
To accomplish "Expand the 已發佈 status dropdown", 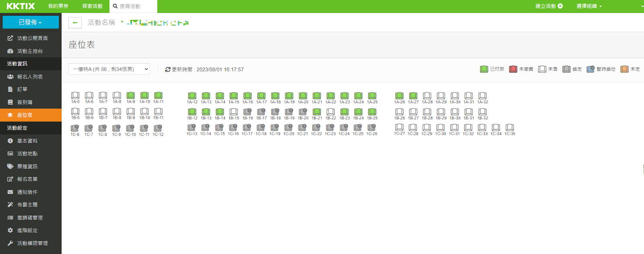I will pyautogui.click(x=31, y=22).
